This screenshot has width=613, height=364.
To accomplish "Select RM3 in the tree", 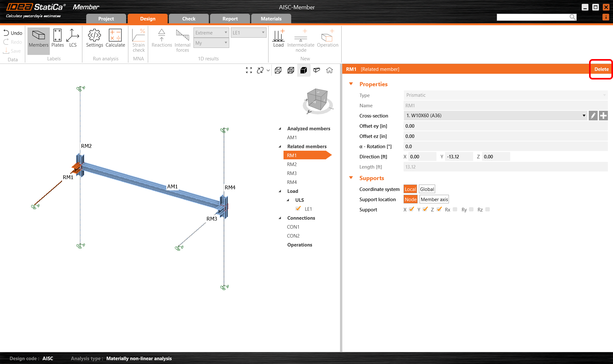I will tap(291, 173).
